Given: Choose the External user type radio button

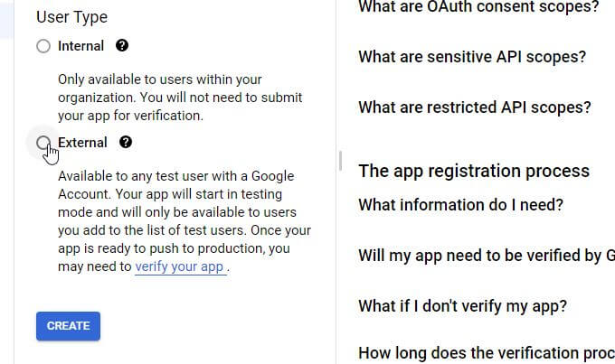Looking at the screenshot, I should pos(43,143).
